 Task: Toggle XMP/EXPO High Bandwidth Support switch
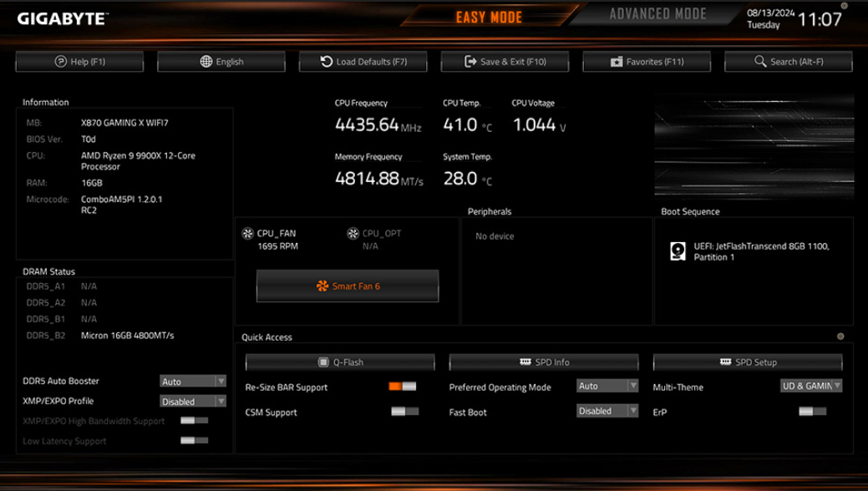pyautogui.click(x=195, y=421)
